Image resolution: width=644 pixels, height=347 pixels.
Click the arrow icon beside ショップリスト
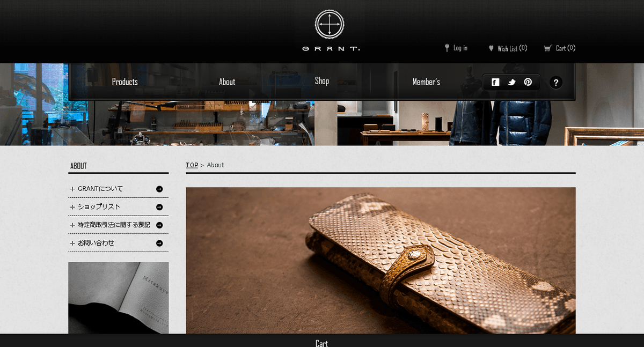click(159, 207)
